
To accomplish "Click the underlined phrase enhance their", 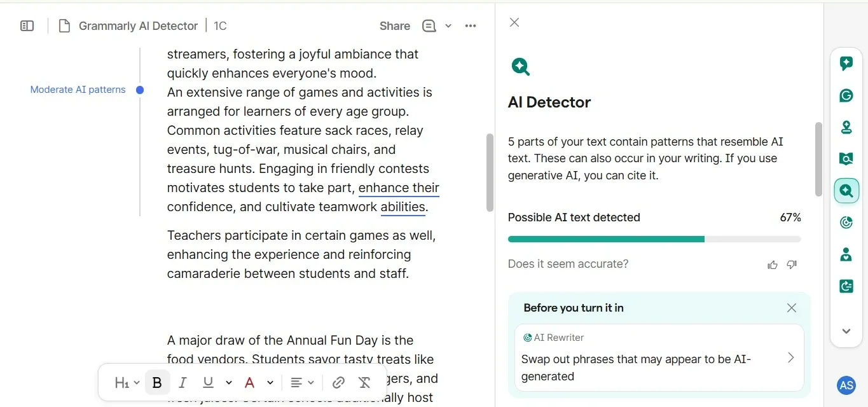I will pyautogui.click(x=399, y=188).
